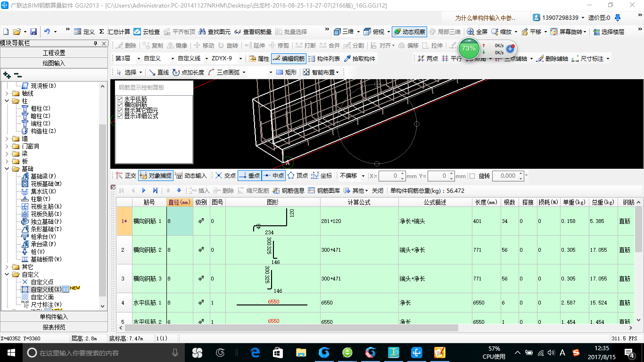
Task: Uncheck 横向钢筋 display checkbox
Action: 120,105
